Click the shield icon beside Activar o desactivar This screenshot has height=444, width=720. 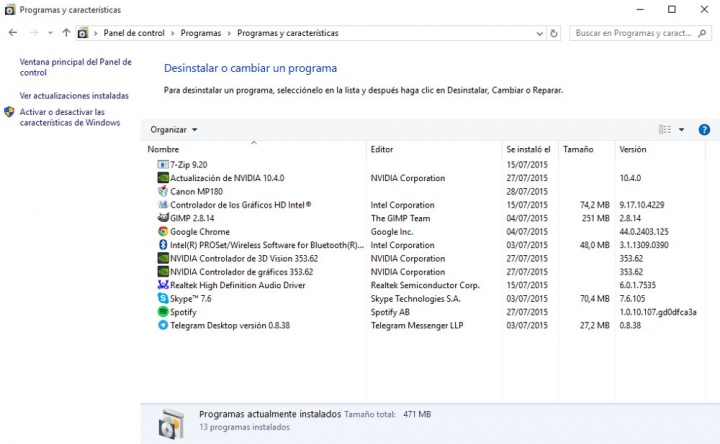pyautogui.click(x=9, y=112)
